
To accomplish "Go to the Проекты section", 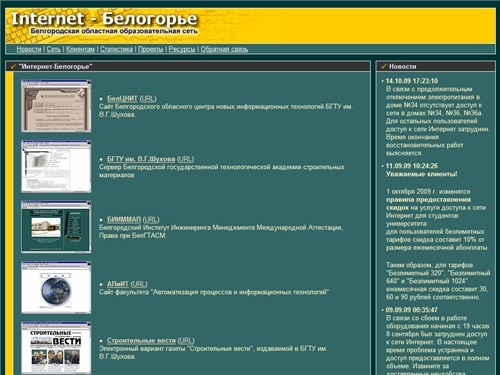I will pos(151,49).
